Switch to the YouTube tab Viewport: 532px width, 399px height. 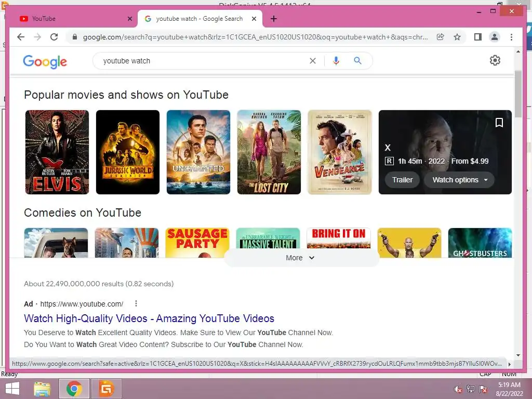[73, 19]
